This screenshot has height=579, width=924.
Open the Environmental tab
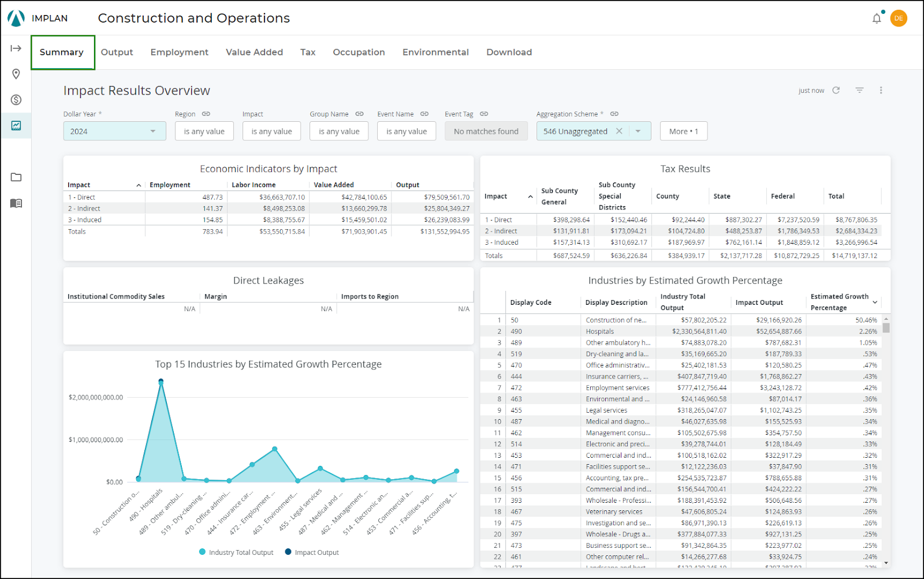pos(435,52)
